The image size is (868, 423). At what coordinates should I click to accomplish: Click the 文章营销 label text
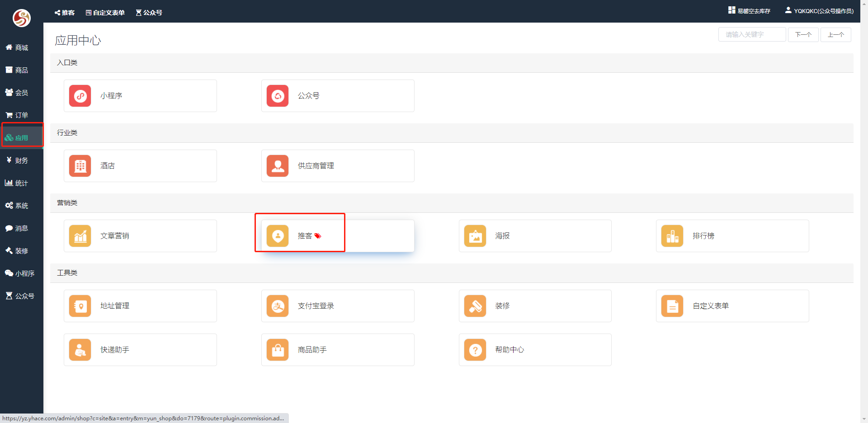[x=115, y=236]
